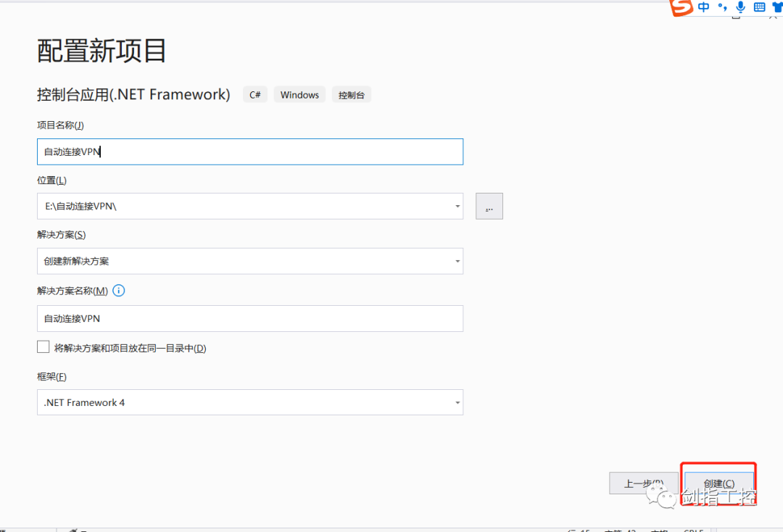Click the info icon beside 解决方案名称

119,291
